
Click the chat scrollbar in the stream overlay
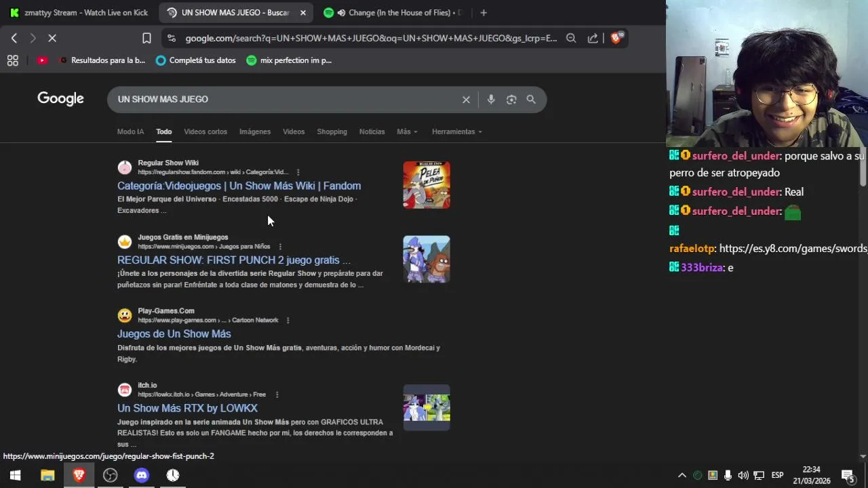pyautogui.click(x=863, y=168)
